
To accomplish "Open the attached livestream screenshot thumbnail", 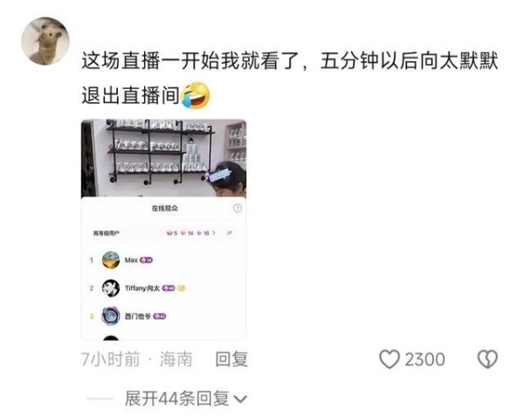I will pyautogui.click(x=164, y=230).
